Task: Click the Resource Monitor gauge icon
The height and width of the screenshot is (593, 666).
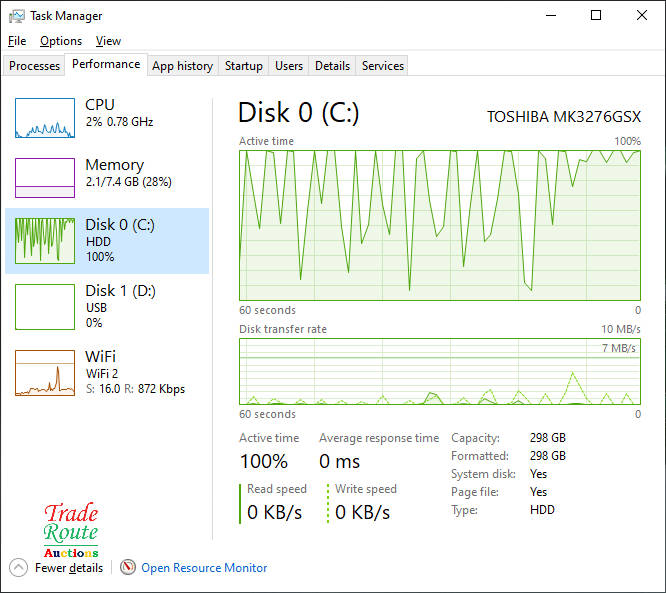Action: coord(128,568)
